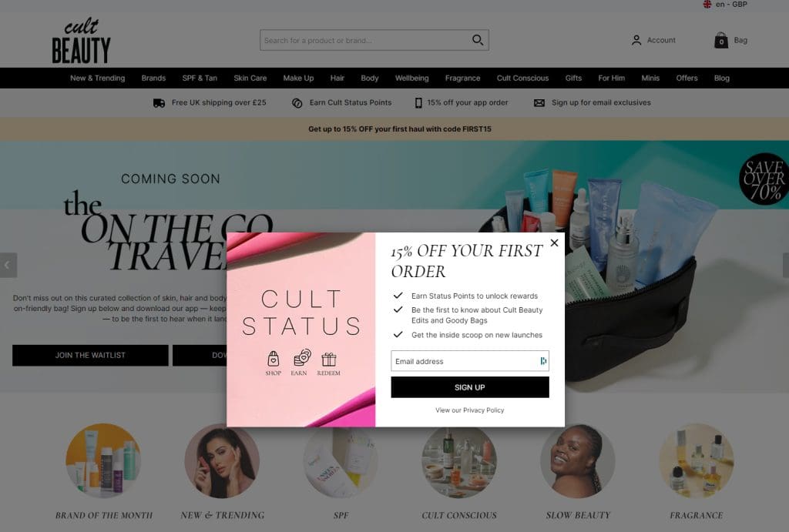Click the envelope email exclusives icon
The height and width of the screenshot is (532, 789).
point(539,103)
